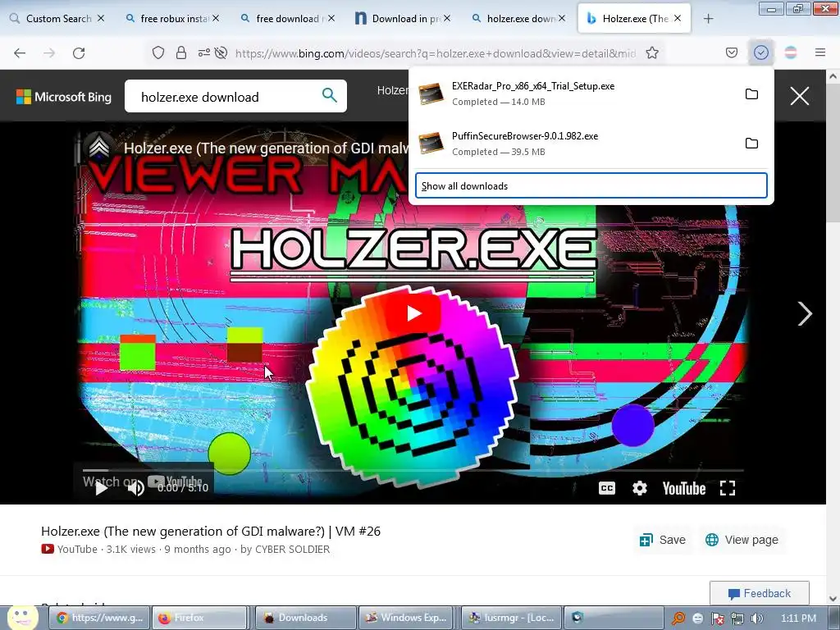The width and height of the screenshot is (840, 630).
Task: Seek along the video progress bar
Action: tap(413, 470)
